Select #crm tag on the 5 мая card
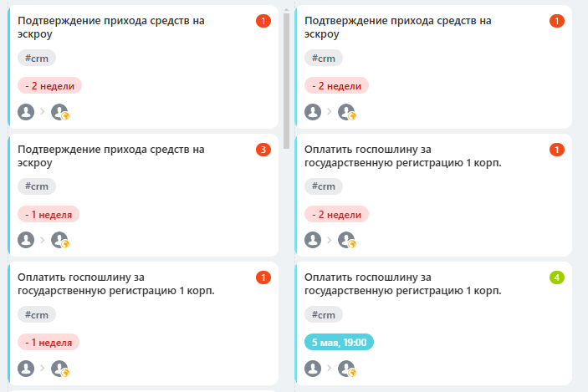This screenshot has width=588, height=392. coord(323,314)
